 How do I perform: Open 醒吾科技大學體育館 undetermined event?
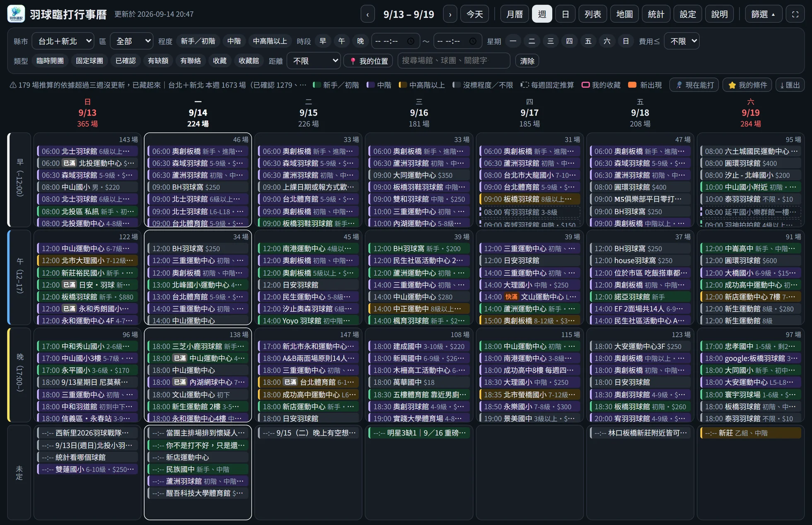pyautogui.click(x=198, y=493)
